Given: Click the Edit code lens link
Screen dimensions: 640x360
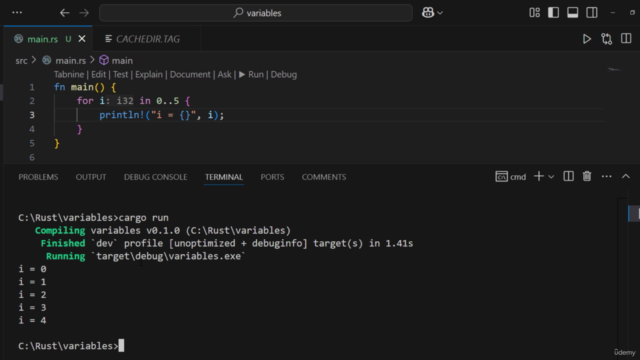Looking at the screenshot, I should click(x=98, y=75).
